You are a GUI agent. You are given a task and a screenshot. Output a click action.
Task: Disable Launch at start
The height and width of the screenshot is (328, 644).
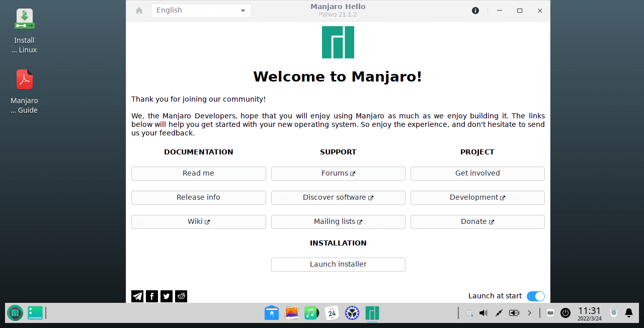(x=535, y=296)
